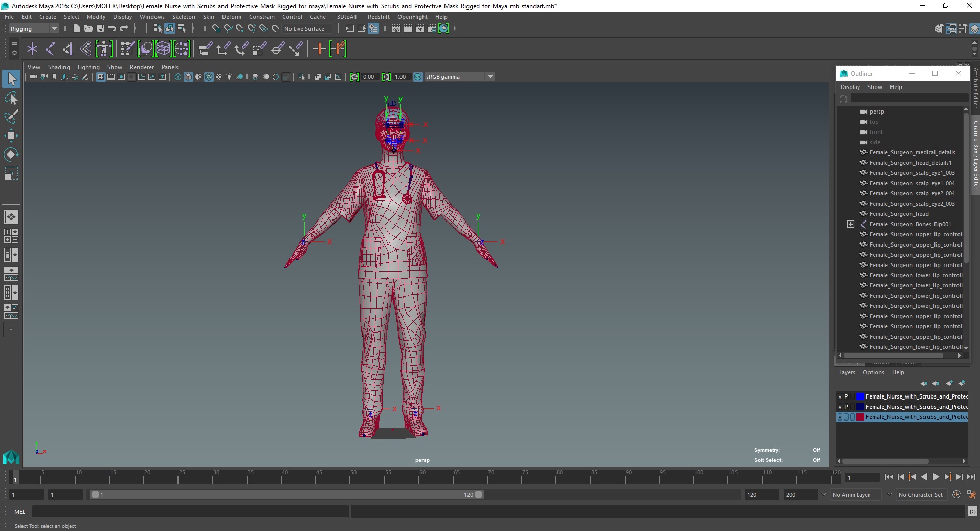Activate the Rotate tool
Viewport: 980px width, 531px height.
[x=11, y=154]
